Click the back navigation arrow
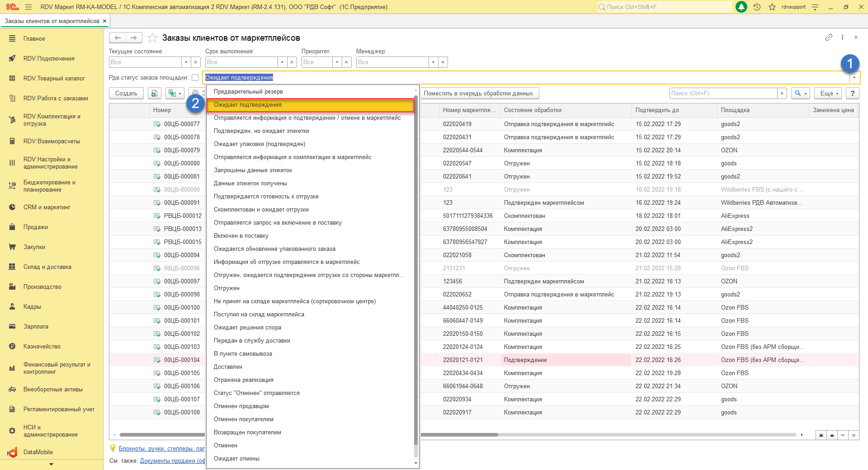Image resolution: width=868 pixels, height=470 pixels. [118, 38]
